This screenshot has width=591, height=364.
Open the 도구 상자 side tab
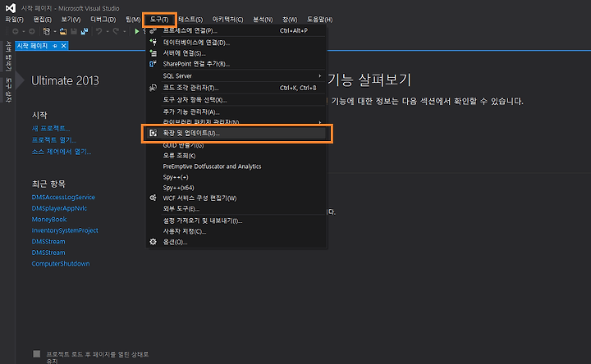click(x=8, y=90)
